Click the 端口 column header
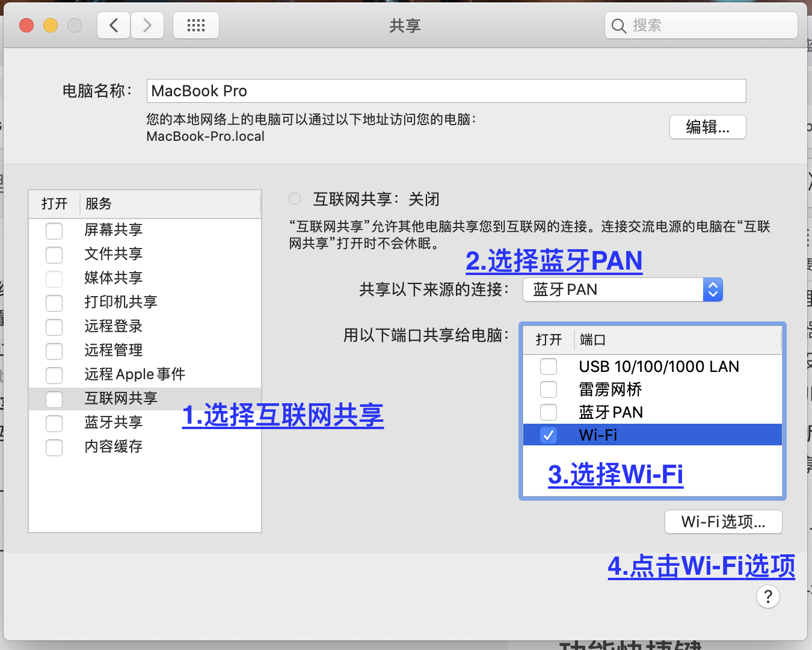The width and height of the screenshot is (812, 650). (678, 340)
